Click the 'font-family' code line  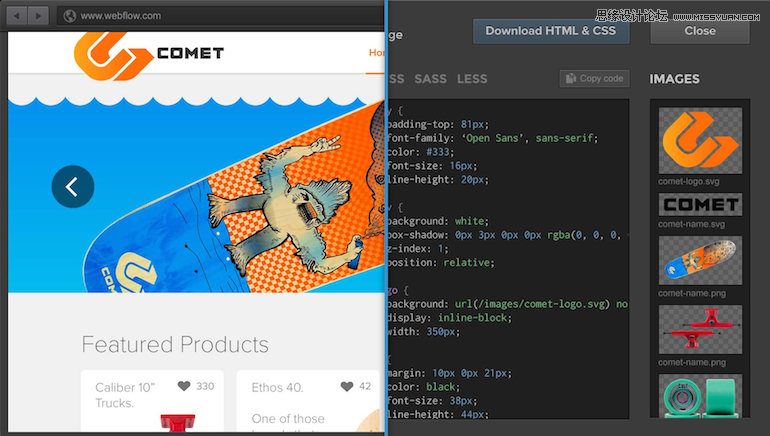click(x=493, y=138)
